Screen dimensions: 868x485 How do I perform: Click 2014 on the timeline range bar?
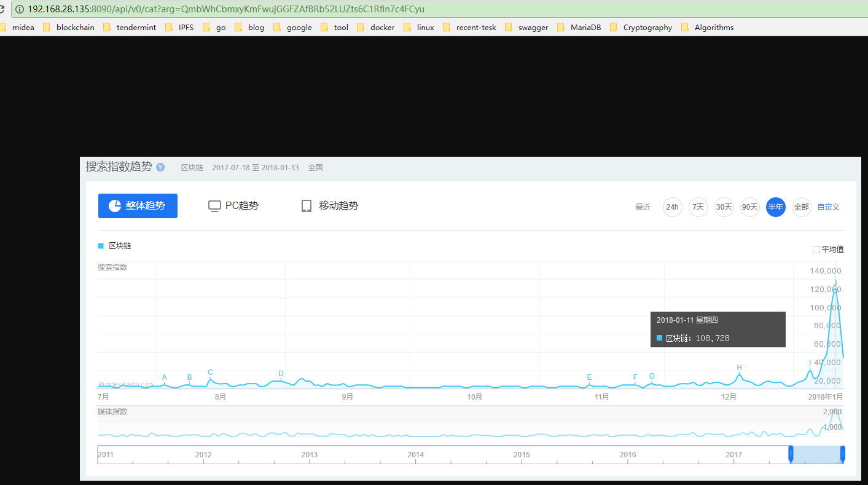point(415,455)
